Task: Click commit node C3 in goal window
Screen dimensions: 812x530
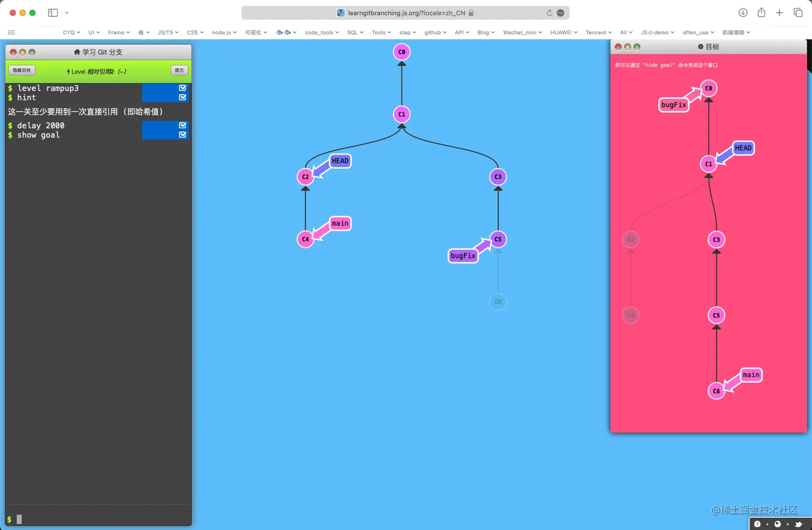Action: pyautogui.click(x=716, y=239)
